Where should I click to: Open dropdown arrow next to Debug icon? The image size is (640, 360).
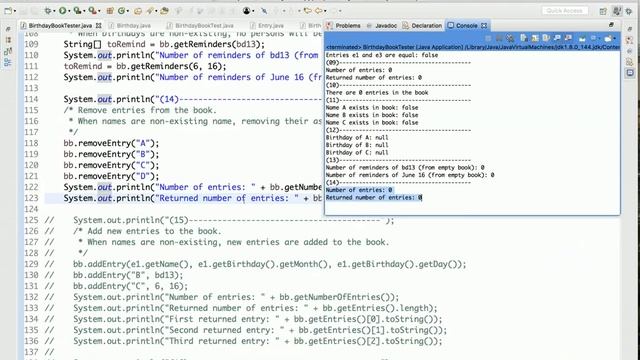pyautogui.click(x=55, y=11)
